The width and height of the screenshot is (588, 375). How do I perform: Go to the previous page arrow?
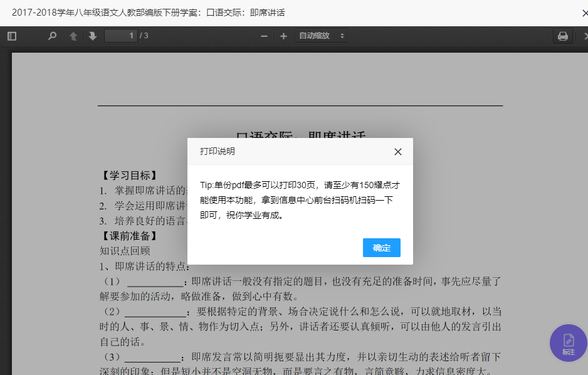[73, 36]
